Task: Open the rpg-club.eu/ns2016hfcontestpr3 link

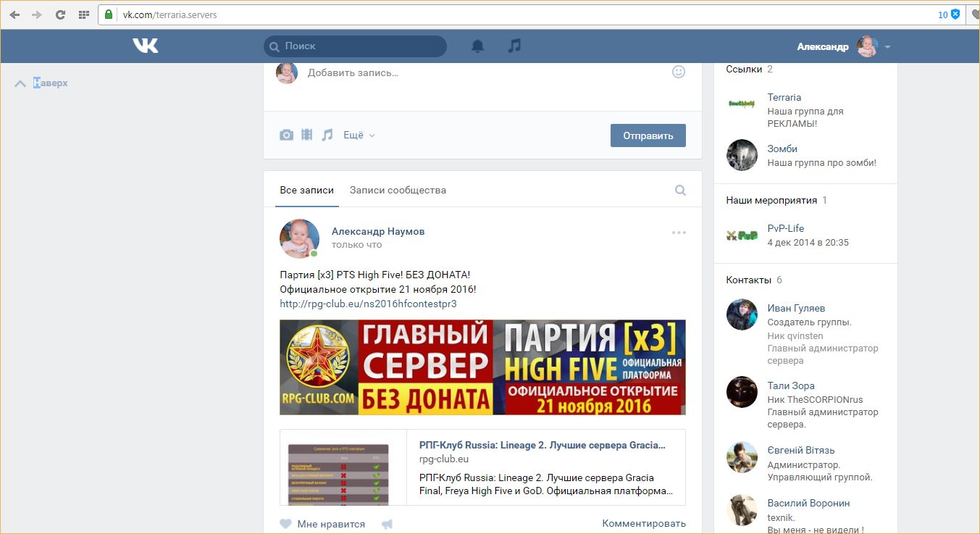Action: [368, 304]
